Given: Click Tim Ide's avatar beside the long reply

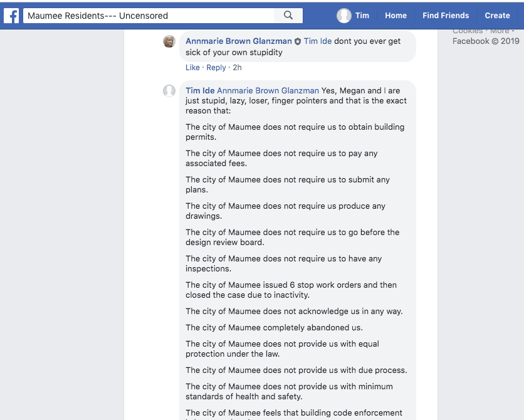Looking at the screenshot, I should coord(169,91).
